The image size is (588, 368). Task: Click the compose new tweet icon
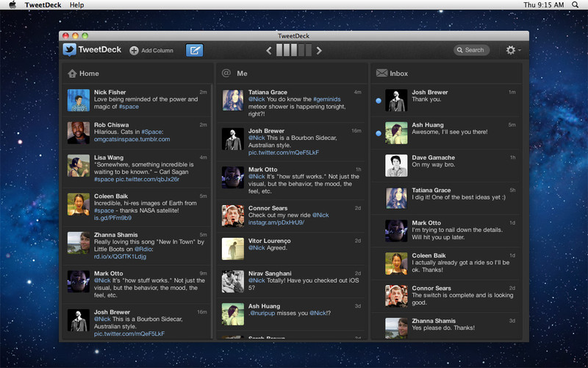194,50
